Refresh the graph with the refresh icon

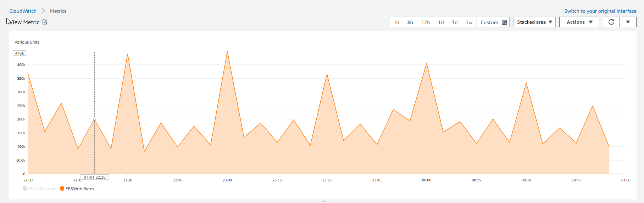[611, 22]
